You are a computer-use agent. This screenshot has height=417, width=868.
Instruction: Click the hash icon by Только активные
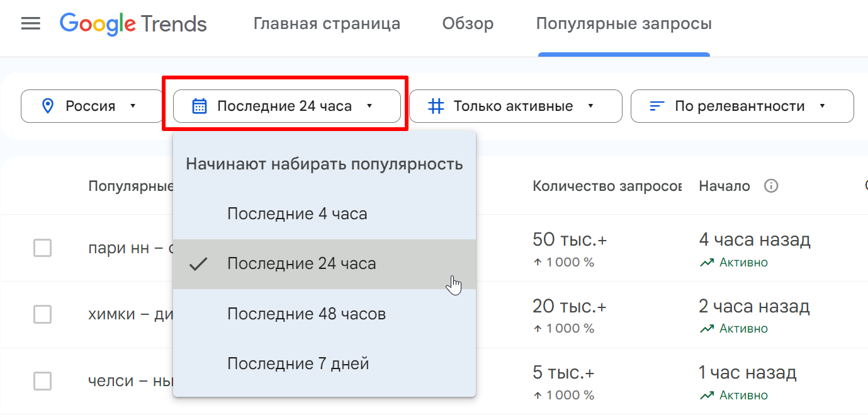pyautogui.click(x=436, y=106)
